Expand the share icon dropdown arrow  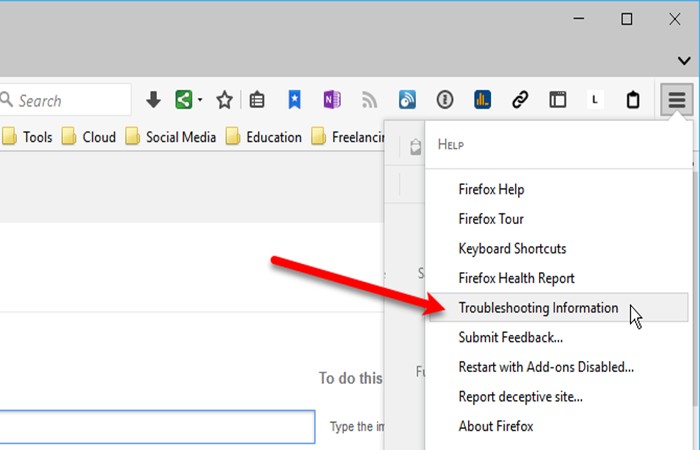[200, 100]
